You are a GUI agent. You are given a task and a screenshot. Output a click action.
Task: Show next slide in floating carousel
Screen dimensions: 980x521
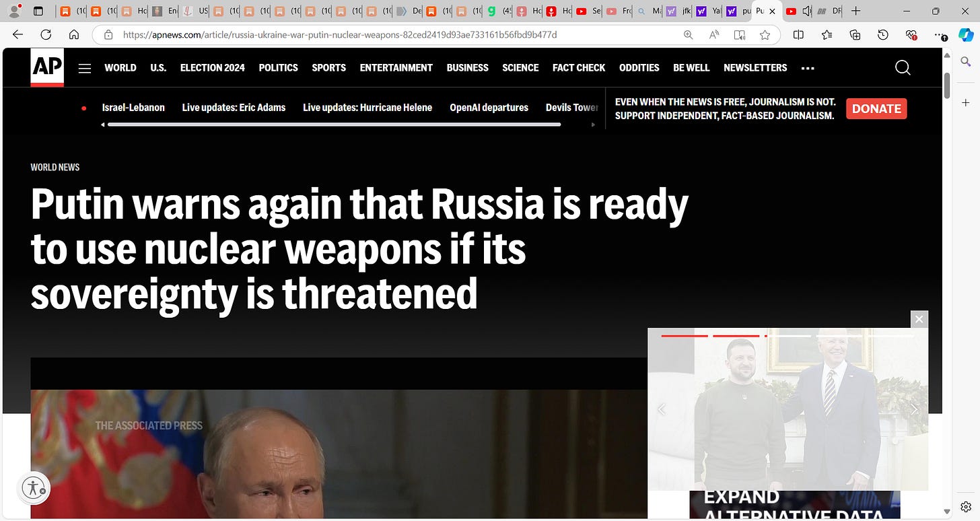(x=914, y=409)
